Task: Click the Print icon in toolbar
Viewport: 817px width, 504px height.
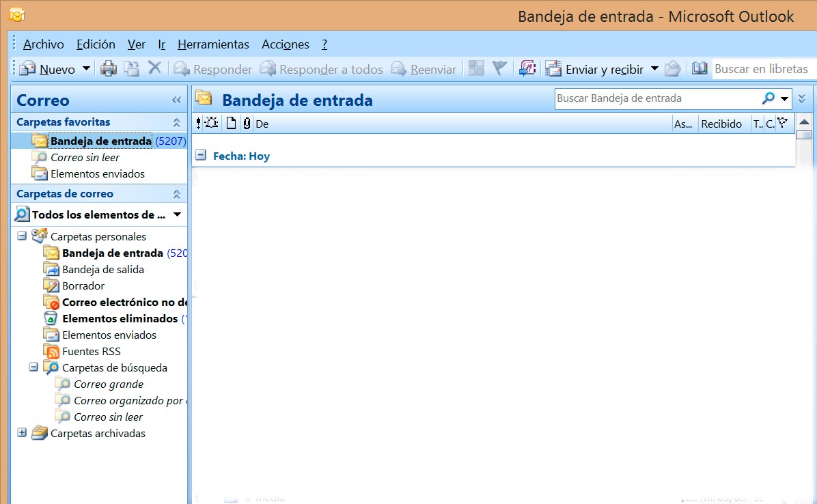Action: point(109,69)
